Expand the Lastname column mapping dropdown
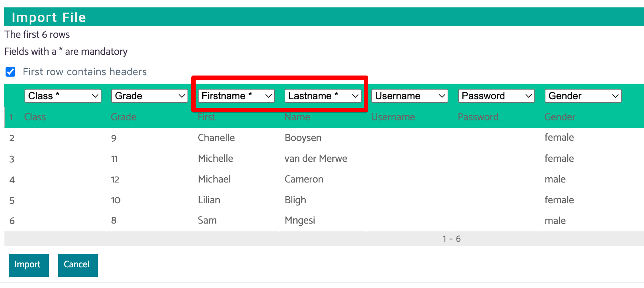 pos(323,96)
